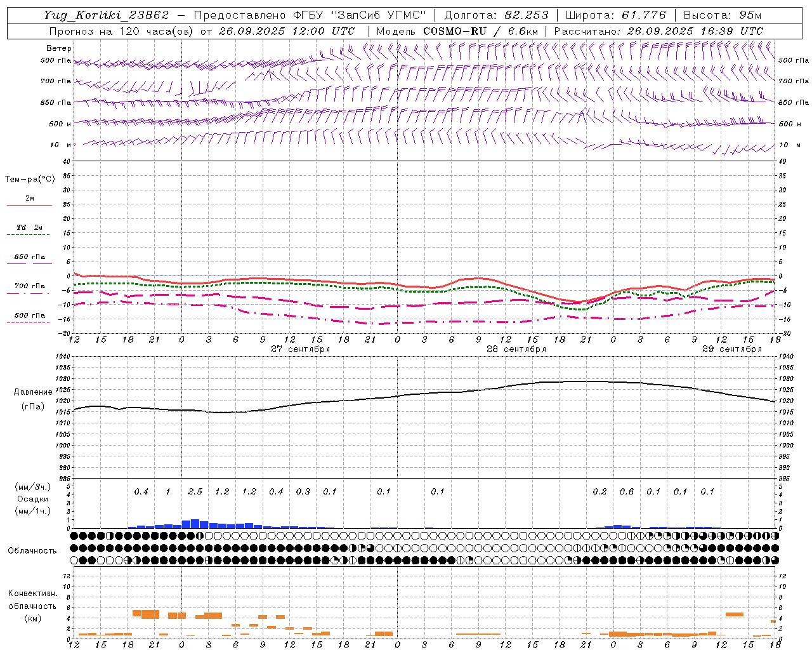Click the 850 гПа temperature legend entry

pos(30,257)
